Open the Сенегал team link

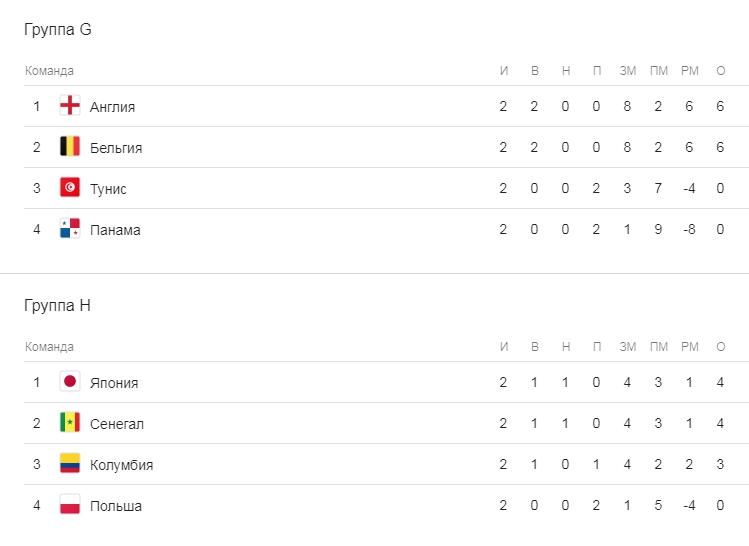tap(117, 424)
